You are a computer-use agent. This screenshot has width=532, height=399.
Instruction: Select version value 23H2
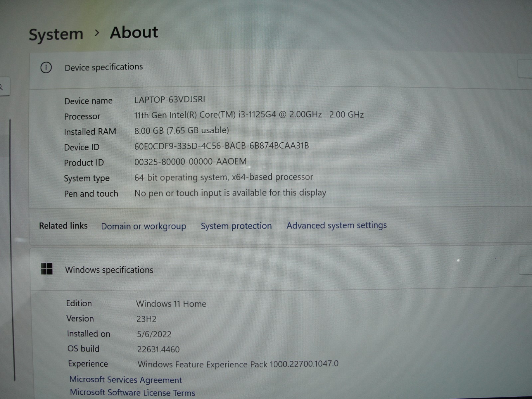[x=146, y=319]
